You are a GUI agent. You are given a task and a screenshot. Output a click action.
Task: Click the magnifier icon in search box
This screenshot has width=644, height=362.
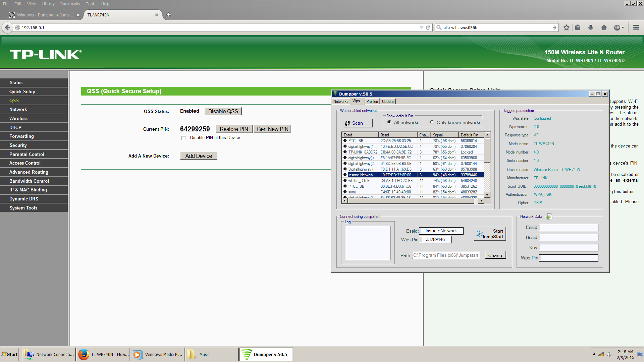click(x=439, y=27)
